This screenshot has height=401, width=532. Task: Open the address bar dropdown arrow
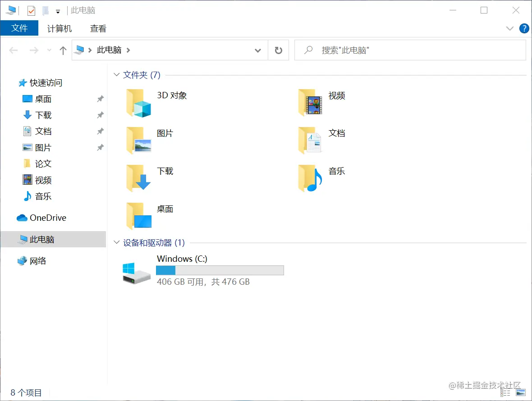point(258,50)
